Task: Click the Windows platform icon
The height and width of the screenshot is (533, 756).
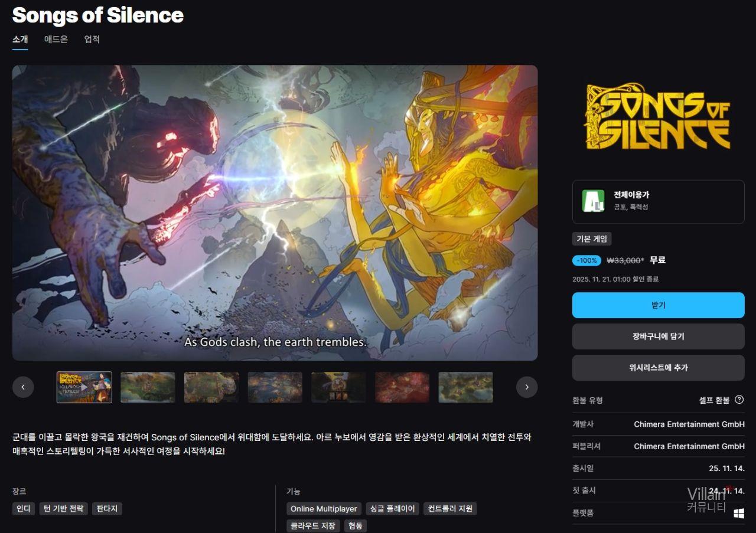Action: [x=738, y=513]
